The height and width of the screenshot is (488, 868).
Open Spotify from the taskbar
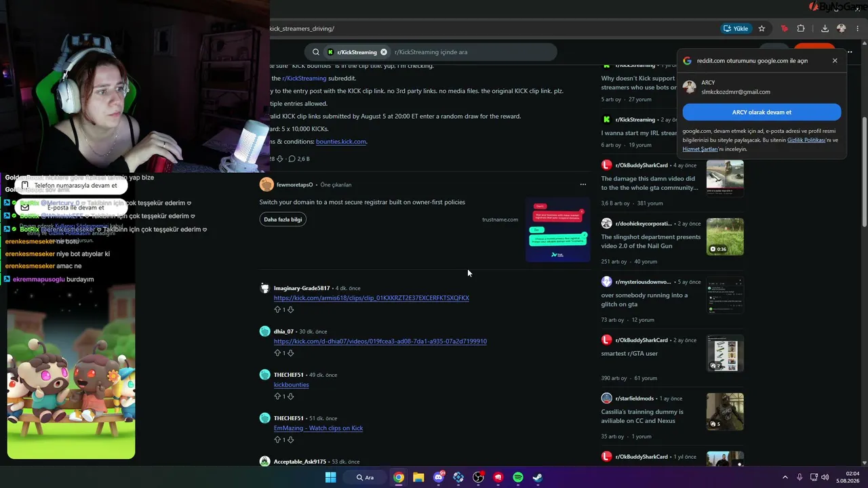518,477
